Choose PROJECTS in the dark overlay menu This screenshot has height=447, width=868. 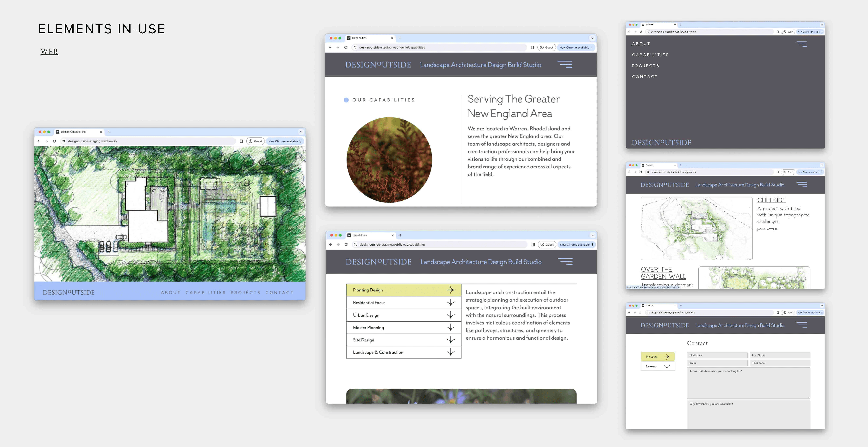[x=645, y=66]
